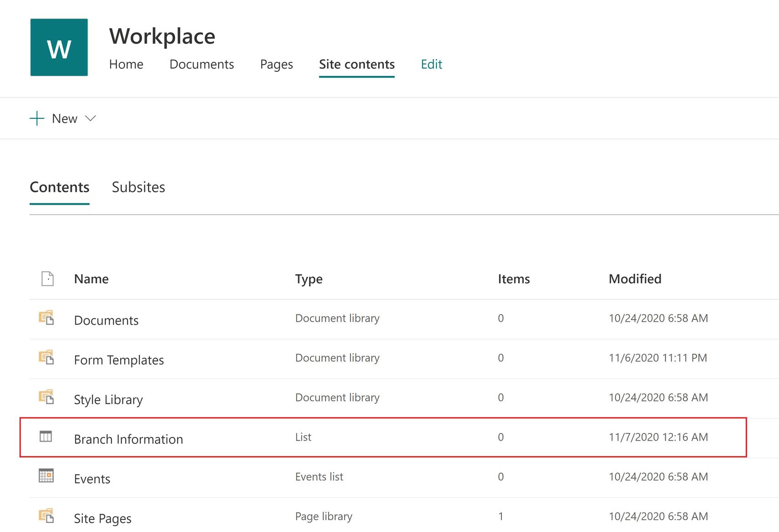Image resolution: width=779 pixels, height=532 pixels.
Task: Sort by the Modified column header
Action: click(x=635, y=279)
